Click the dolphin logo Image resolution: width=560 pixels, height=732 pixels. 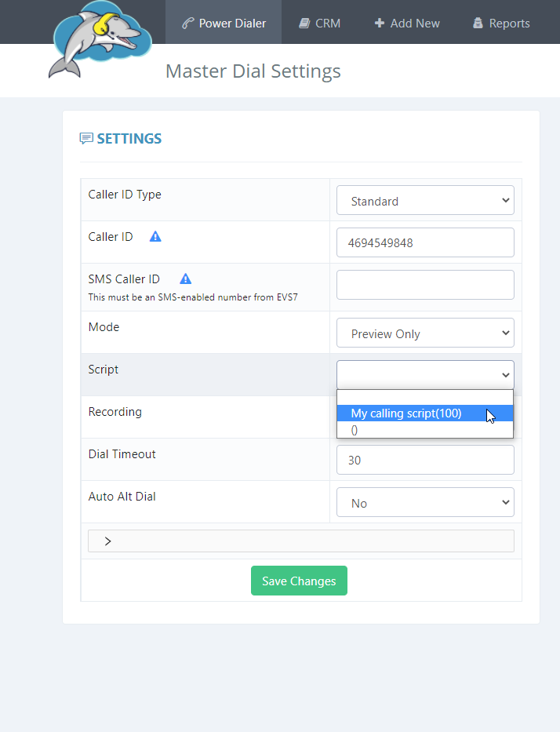pos(100,38)
